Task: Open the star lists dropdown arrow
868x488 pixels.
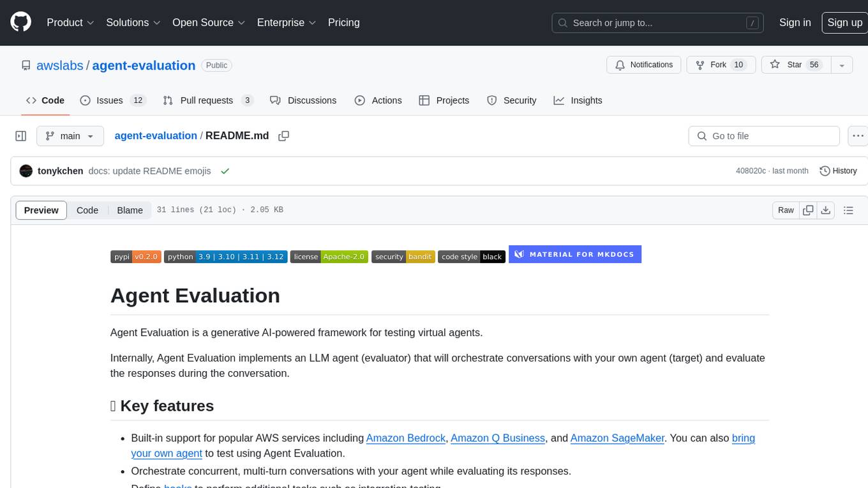Action: (x=841, y=65)
